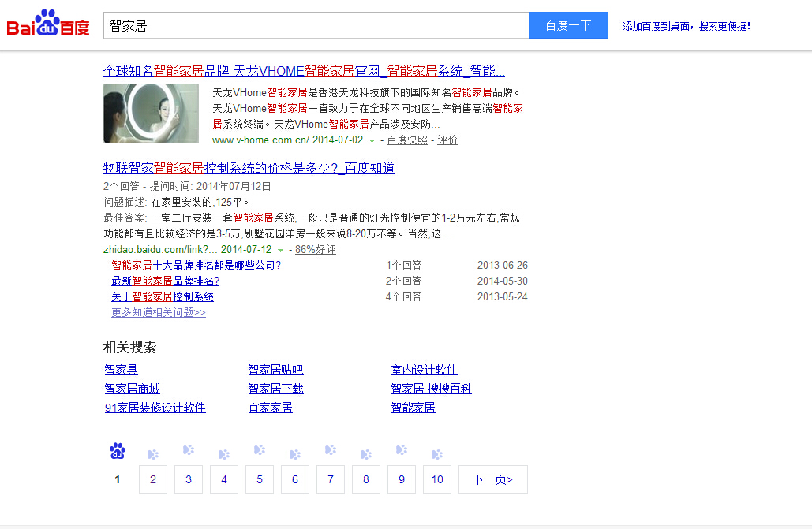
Task: Click the paw icon above page 3
Action: [x=189, y=450]
